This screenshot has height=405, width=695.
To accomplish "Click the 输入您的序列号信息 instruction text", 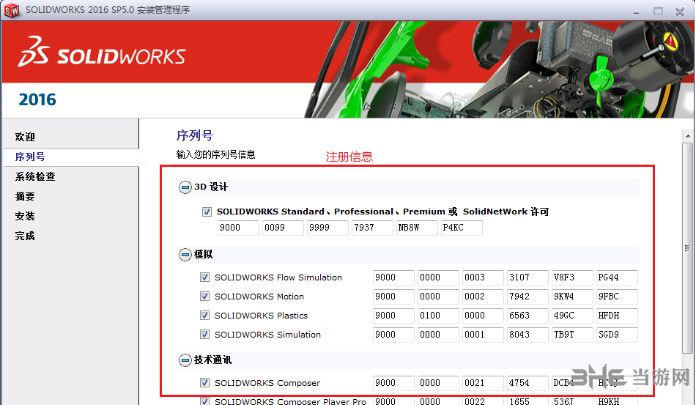I will pyautogui.click(x=216, y=155).
